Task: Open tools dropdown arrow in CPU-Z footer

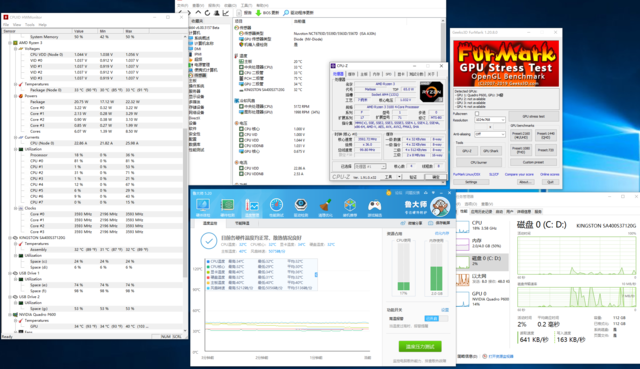Action: tap(399, 177)
